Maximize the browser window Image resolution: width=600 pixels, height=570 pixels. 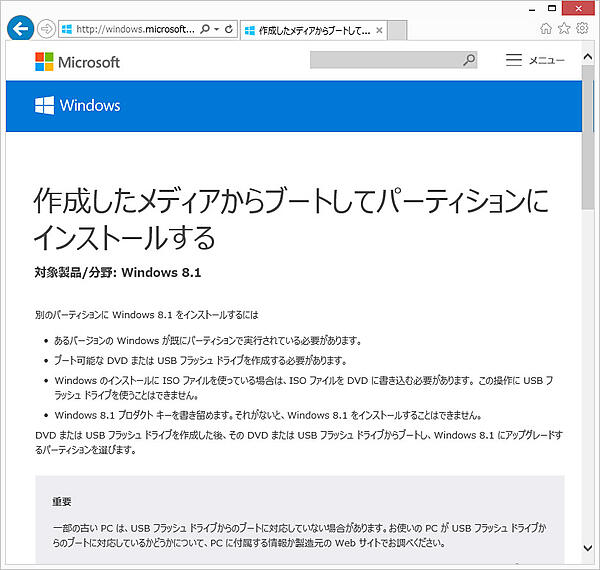[552, 8]
